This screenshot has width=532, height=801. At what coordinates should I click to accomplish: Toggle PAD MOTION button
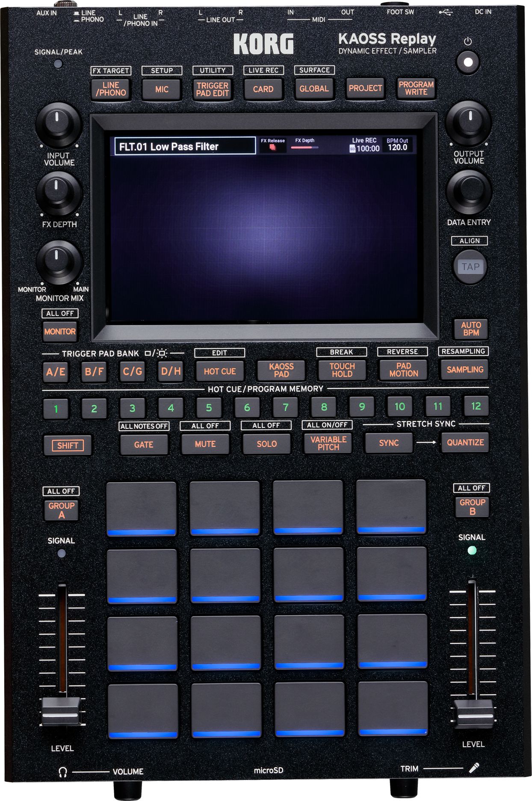click(x=403, y=369)
